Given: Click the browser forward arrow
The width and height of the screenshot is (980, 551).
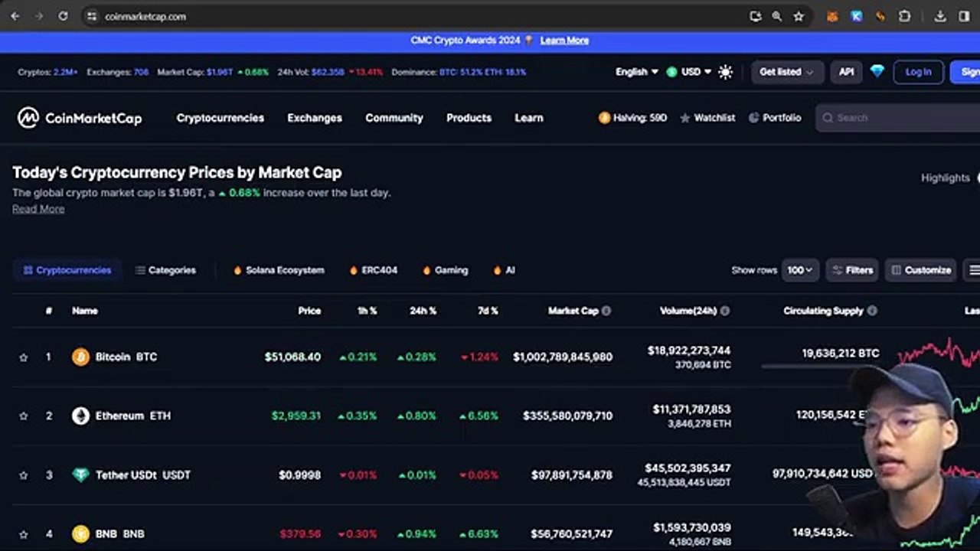Looking at the screenshot, I should [39, 16].
